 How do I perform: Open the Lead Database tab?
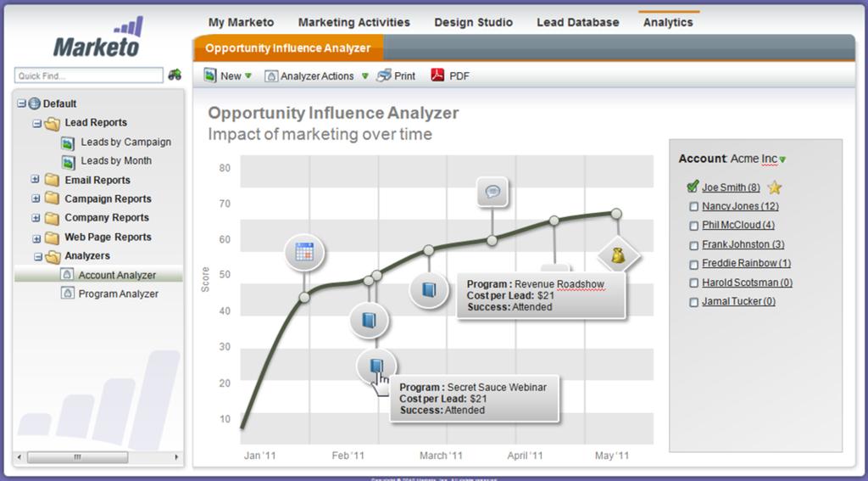[x=578, y=23]
